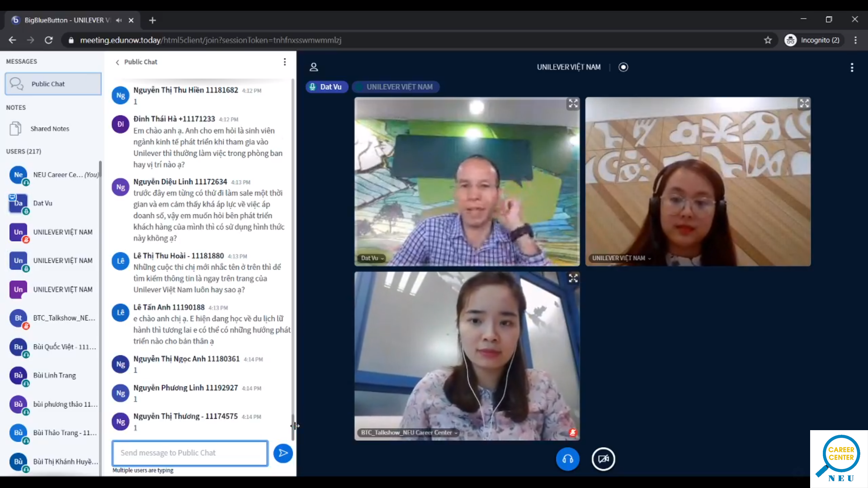868x488 pixels.
Task: Open meeting options three-dot menu
Action: pos(852,67)
